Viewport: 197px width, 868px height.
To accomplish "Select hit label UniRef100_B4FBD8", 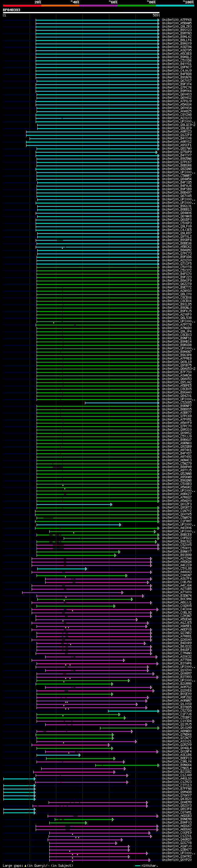I will tap(176, 74).
